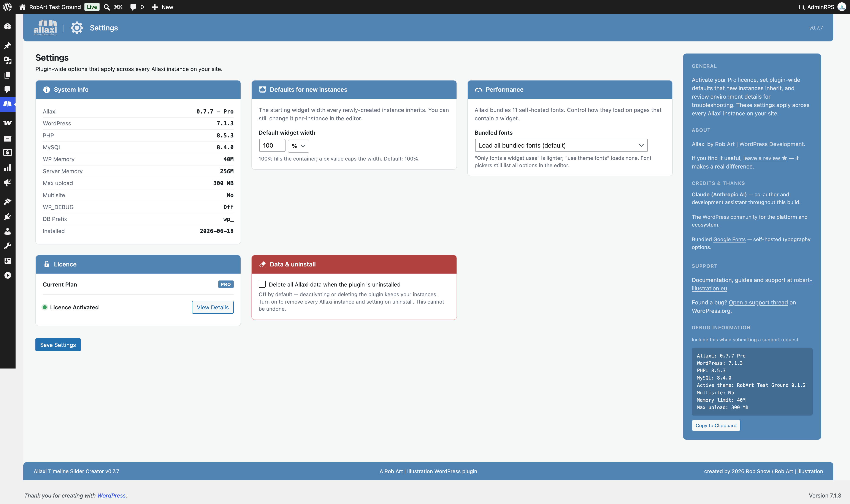
Task: Open the W-logo sidebar menu icon
Action: [8, 123]
